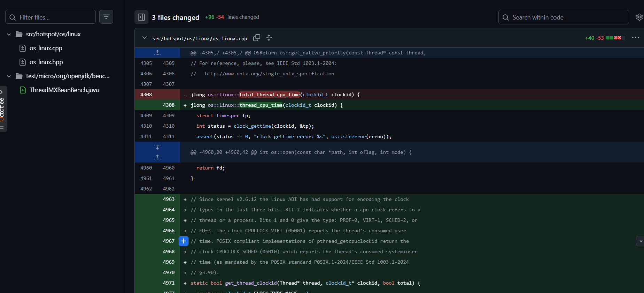Open ThreadMXBeanBench.java in file tree
644x293 pixels.
(64, 90)
